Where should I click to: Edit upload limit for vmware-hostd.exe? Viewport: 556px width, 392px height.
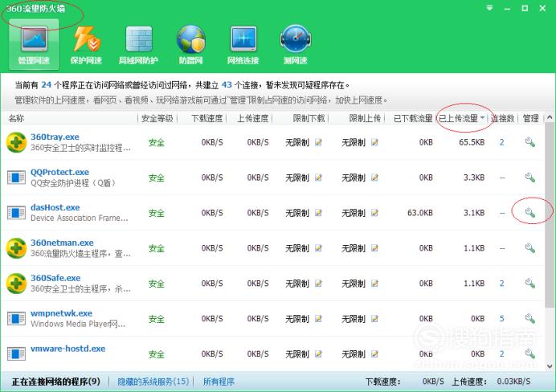(x=374, y=353)
